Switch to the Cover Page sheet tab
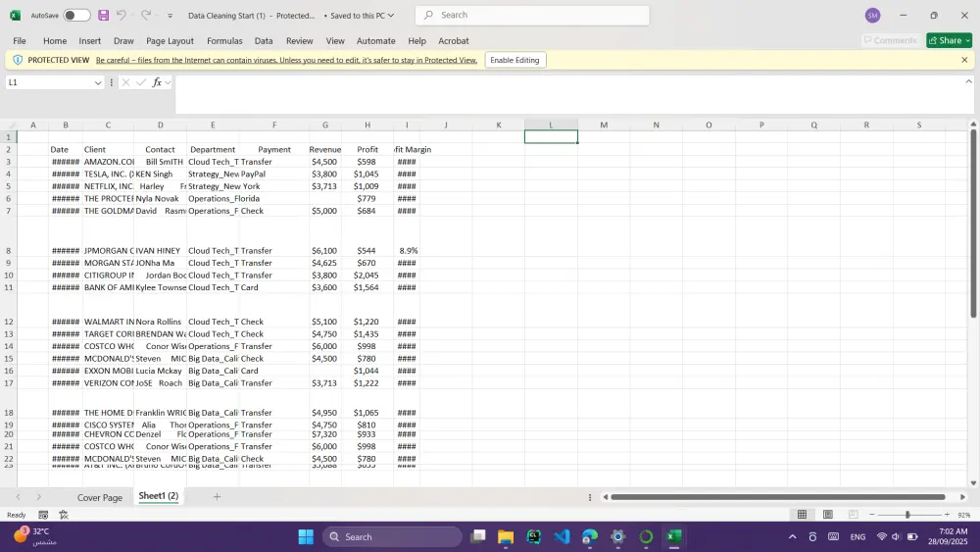 pos(100,498)
